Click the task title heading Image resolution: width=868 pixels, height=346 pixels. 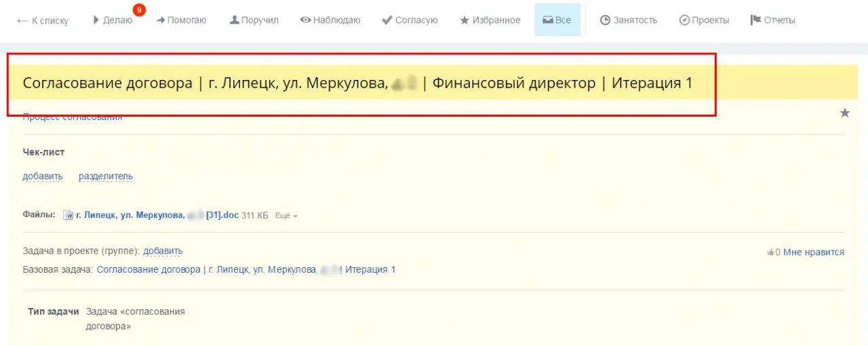click(357, 83)
